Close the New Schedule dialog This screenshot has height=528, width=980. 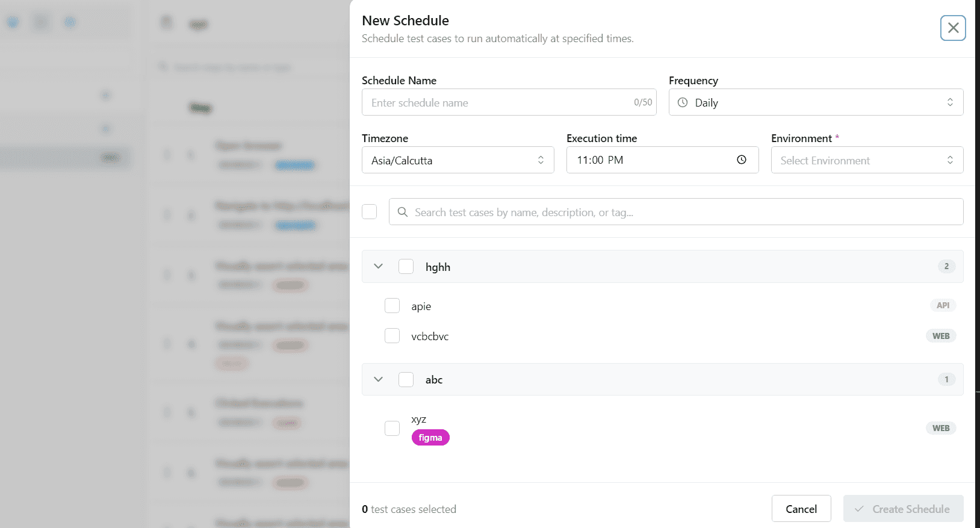point(953,28)
